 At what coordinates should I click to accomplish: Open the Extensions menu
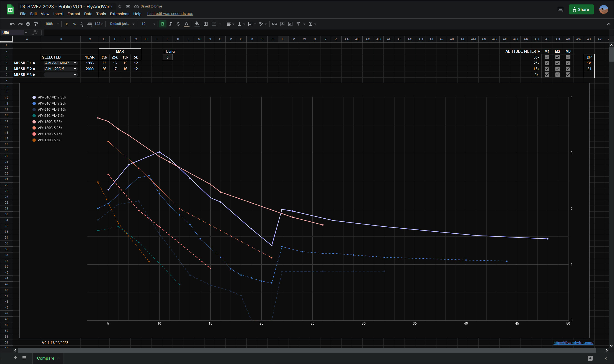tap(119, 14)
